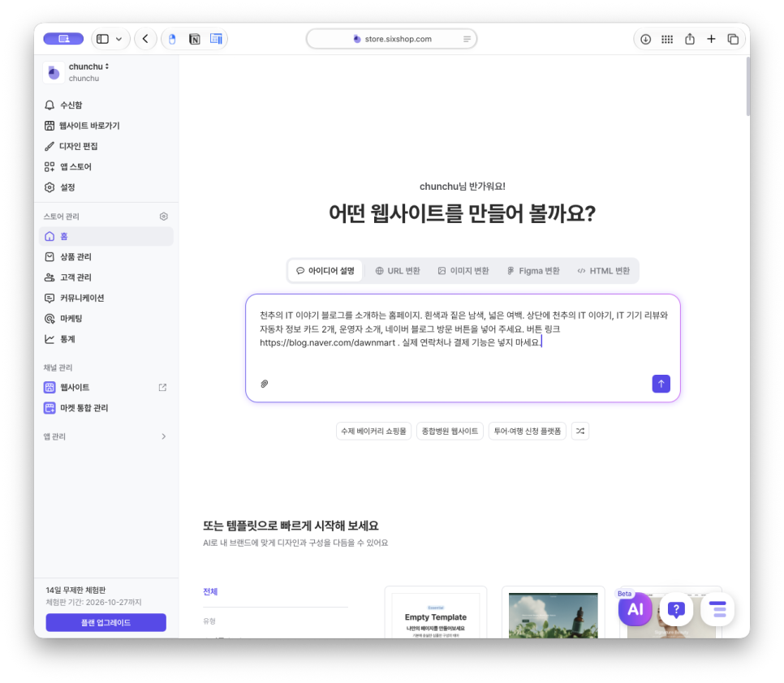Click the blue mouse extension icon

click(x=173, y=39)
